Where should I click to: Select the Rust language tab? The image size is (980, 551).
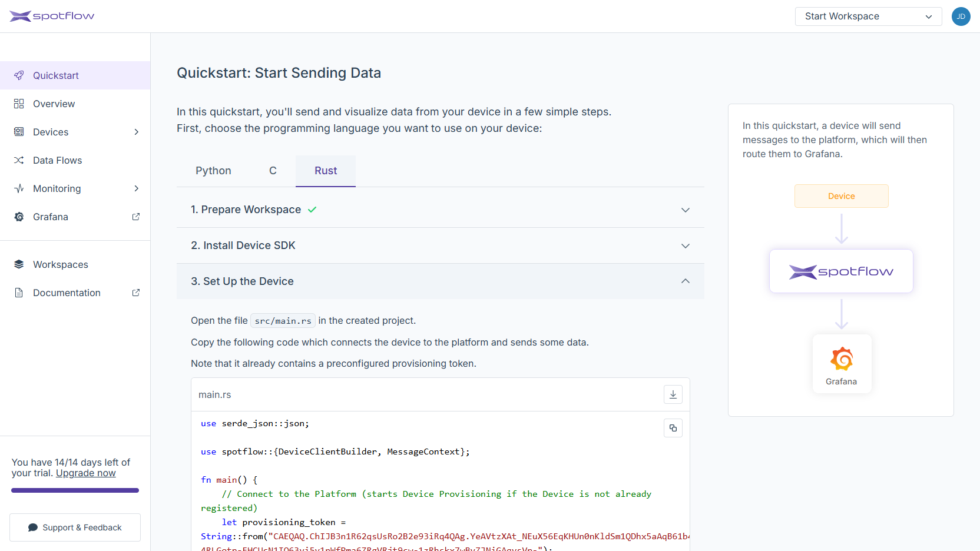(326, 171)
